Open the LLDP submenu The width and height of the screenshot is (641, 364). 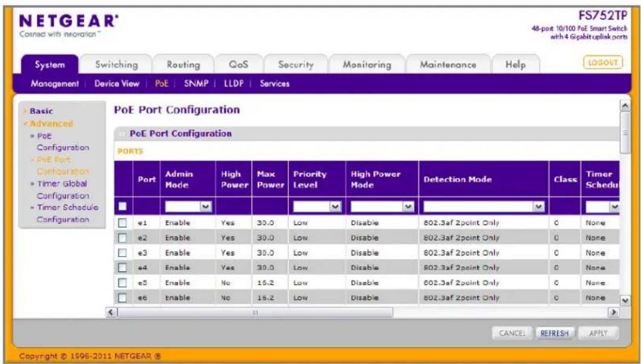[x=233, y=84]
